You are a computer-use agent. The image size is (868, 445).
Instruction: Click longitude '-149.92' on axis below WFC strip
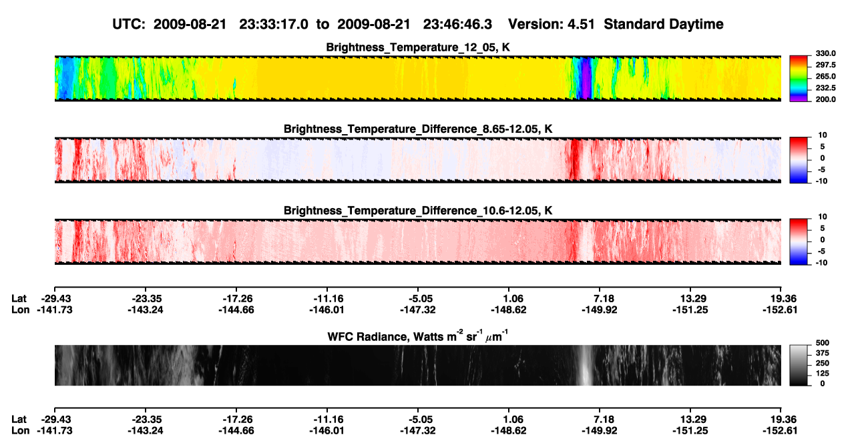coord(600,430)
